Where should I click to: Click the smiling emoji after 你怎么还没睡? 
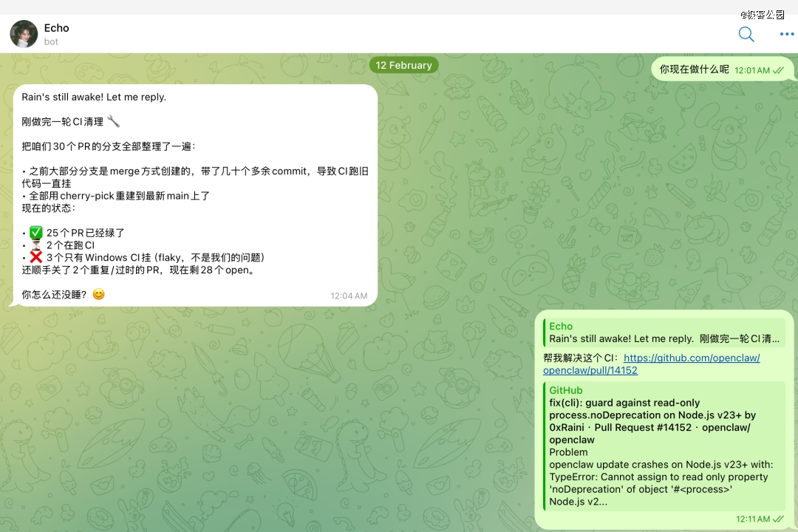coord(98,294)
